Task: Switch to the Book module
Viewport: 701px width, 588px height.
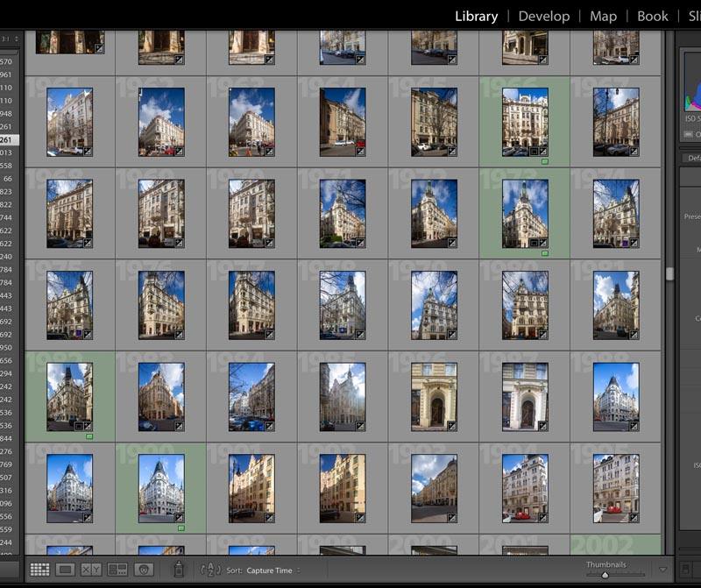Action: 652,16
